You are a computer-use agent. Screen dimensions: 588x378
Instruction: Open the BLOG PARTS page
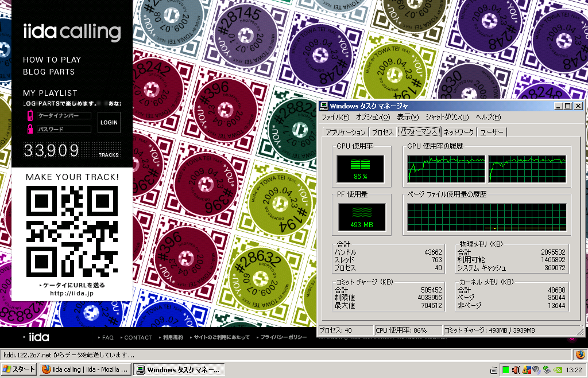[49, 72]
